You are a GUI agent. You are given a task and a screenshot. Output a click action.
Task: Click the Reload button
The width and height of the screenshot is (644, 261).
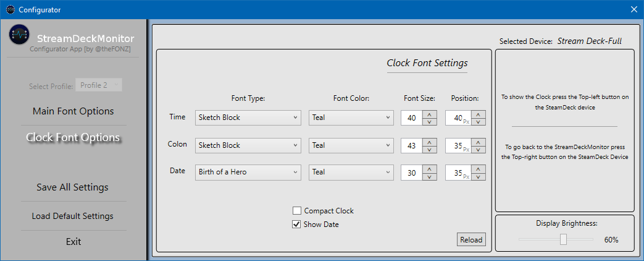(x=471, y=240)
